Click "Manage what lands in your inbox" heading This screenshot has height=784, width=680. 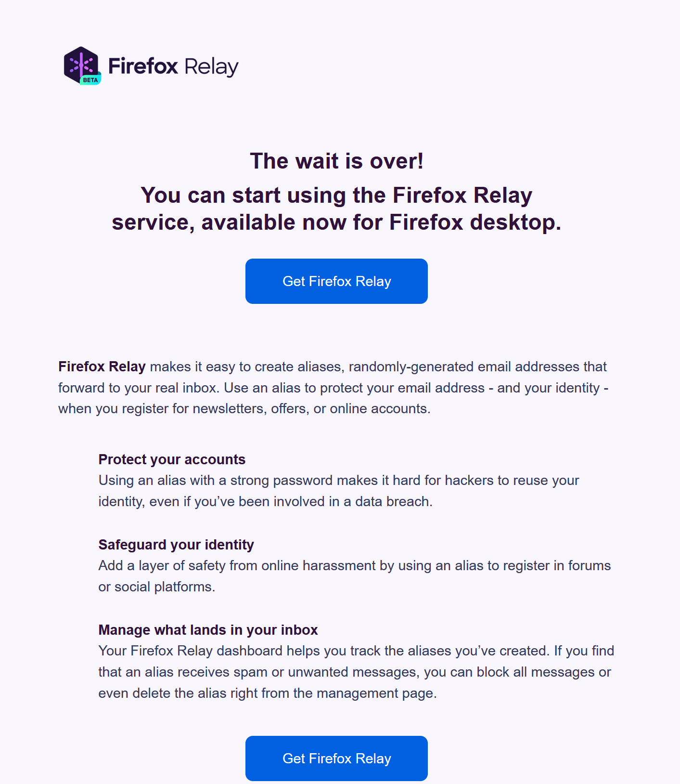click(x=208, y=630)
